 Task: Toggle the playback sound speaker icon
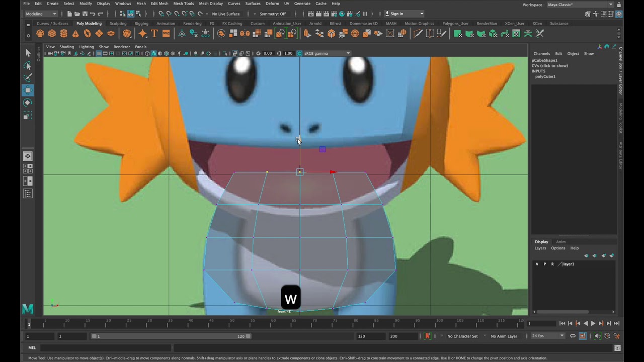coord(597,336)
